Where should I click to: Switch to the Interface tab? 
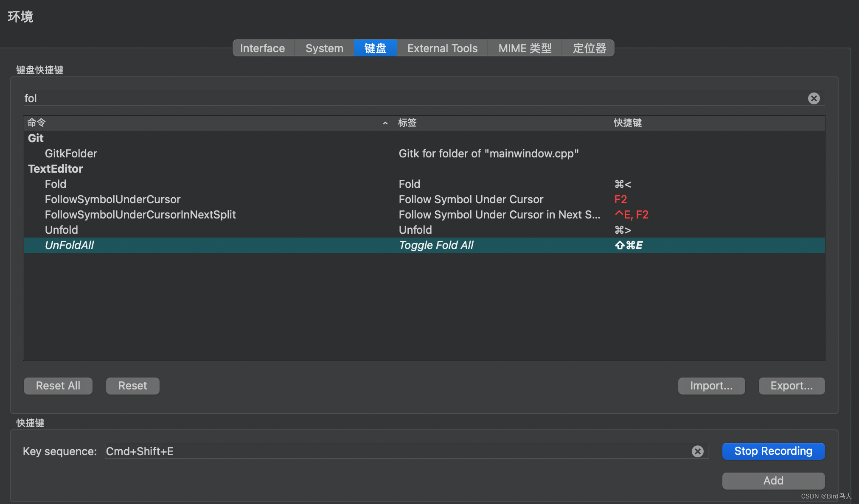(x=262, y=48)
